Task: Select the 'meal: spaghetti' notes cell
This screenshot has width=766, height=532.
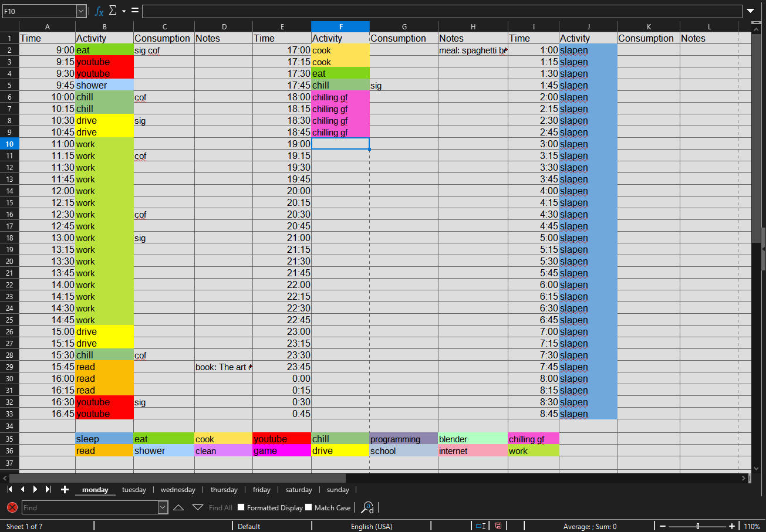Action: click(473, 50)
